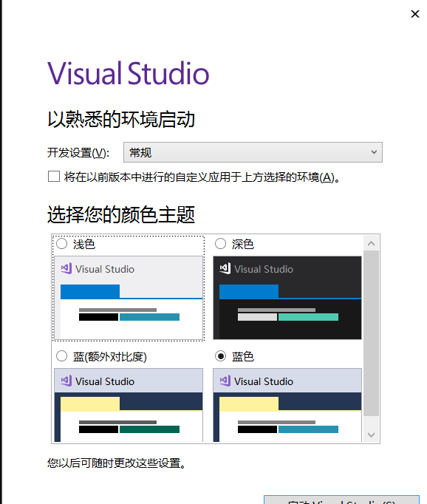The image size is (427, 504).
Task: Select the 浅色 light theme radio button
Action: [62, 244]
